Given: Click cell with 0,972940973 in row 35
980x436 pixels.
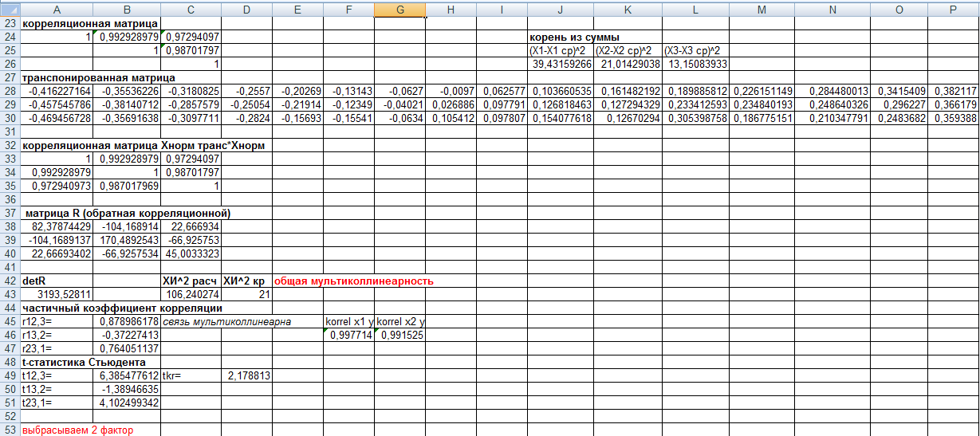Looking at the screenshot, I should [x=57, y=187].
